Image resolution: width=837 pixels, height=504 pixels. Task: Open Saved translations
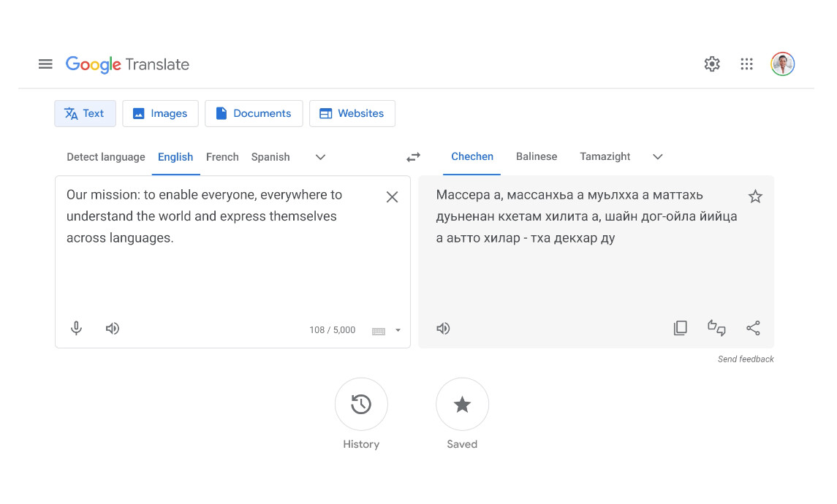[x=462, y=404]
